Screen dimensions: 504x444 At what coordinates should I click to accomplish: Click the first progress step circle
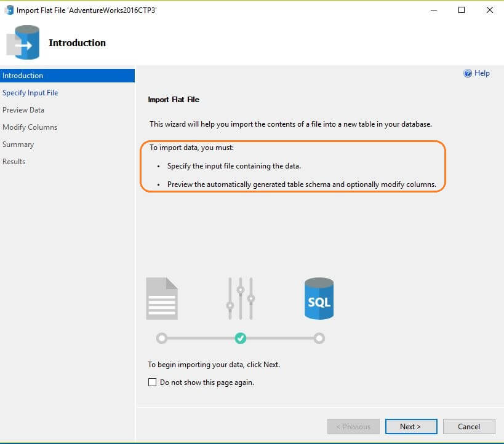[x=162, y=338]
